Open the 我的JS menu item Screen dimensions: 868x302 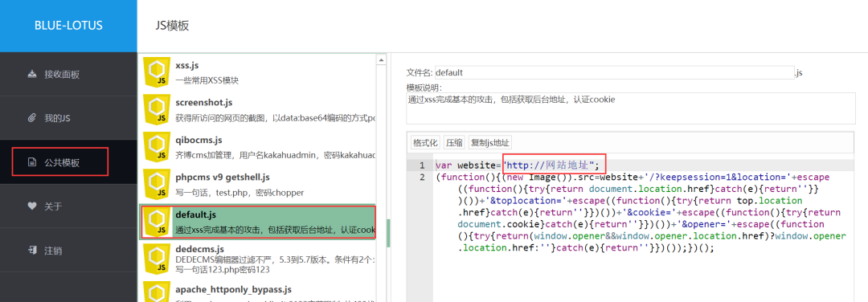coord(68,118)
